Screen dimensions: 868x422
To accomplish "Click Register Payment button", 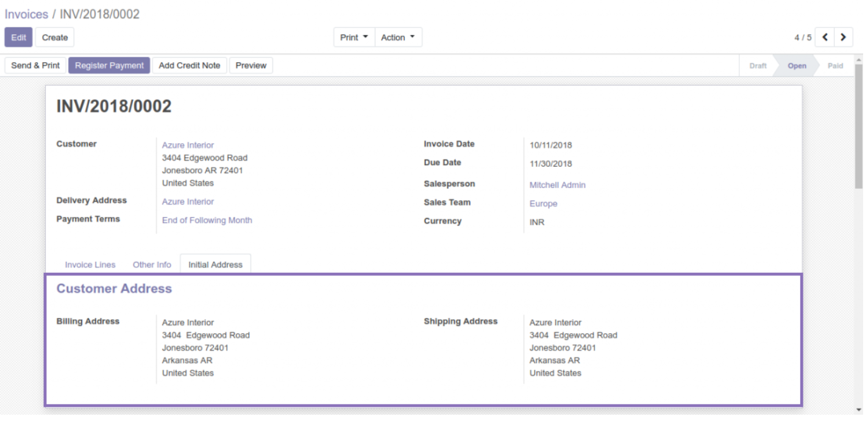I will (x=109, y=65).
